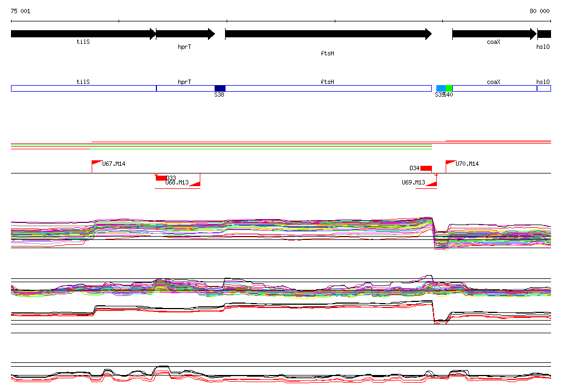The height and width of the screenshot is (392, 562).
Task: Click the tilS label under black arrow
Action: point(83,42)
